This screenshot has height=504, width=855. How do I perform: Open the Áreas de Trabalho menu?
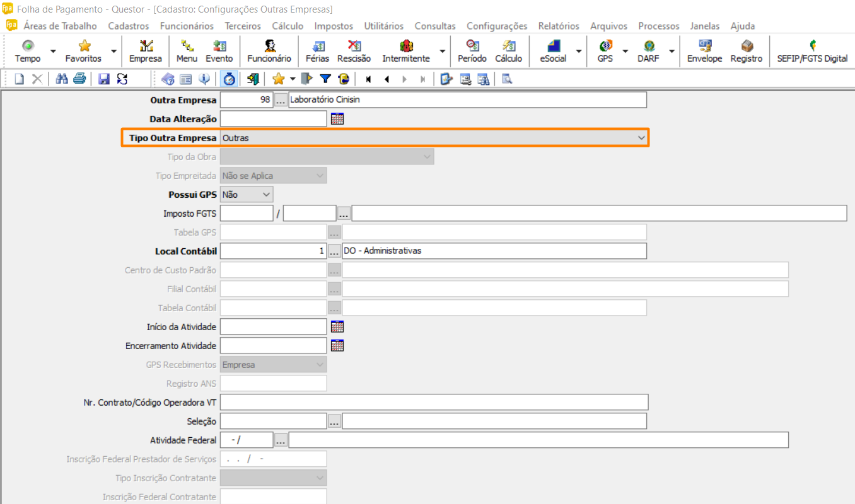pos(61,26)
